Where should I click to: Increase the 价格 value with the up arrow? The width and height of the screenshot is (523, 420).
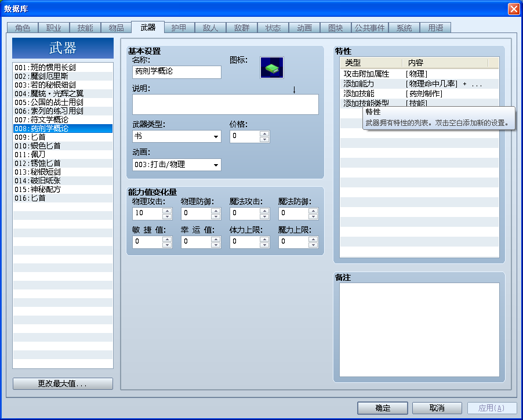(264, 134)
